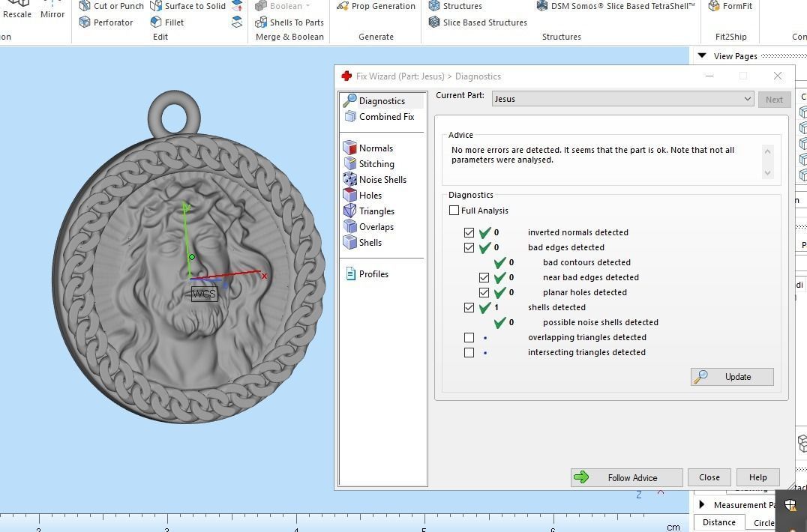Enable Full Analysis checkbox

click(454, 211)
